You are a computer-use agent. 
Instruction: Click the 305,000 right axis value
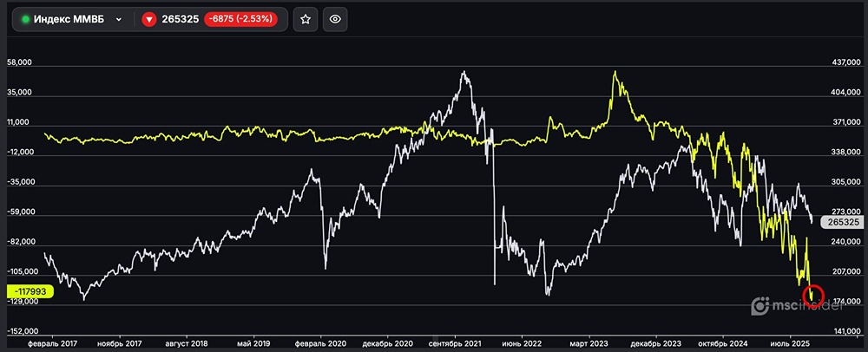pyautogui.click(x=846, y=182)
